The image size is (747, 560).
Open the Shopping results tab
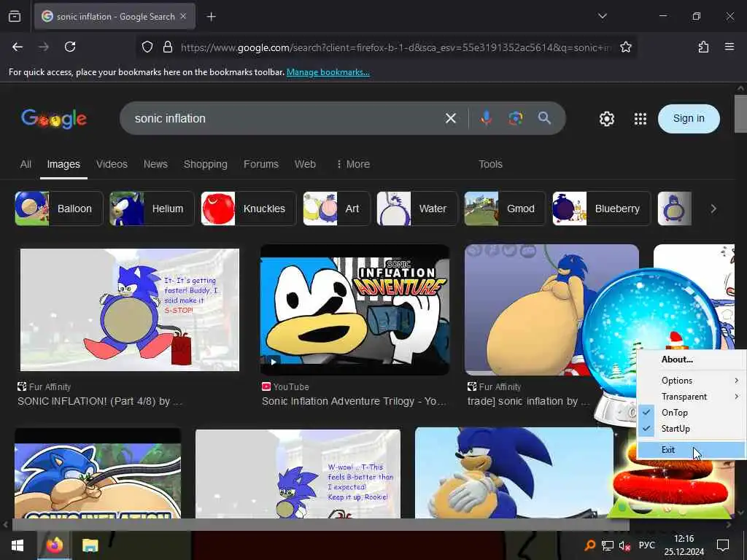pos(205,164)
